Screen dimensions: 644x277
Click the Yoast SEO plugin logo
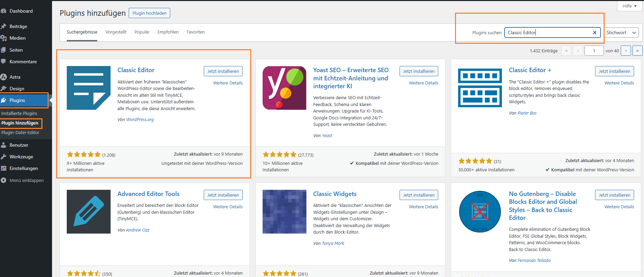pos(285,88)
